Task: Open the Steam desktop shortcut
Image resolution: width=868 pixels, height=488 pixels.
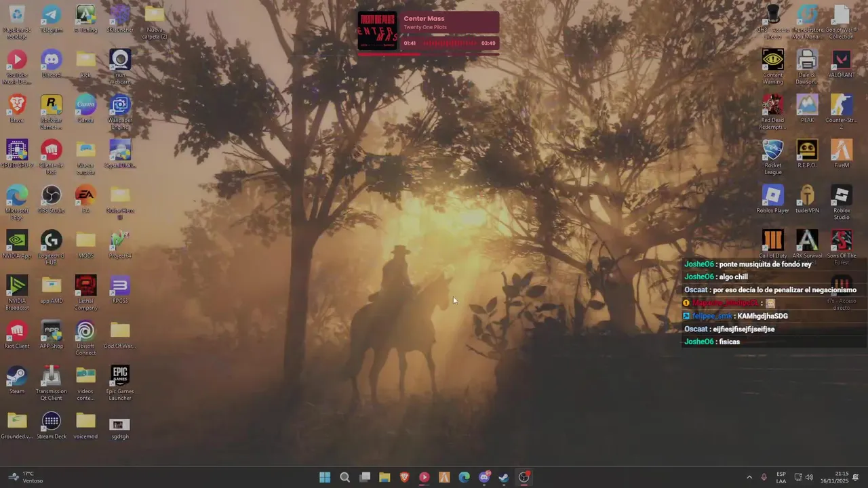Action: (x=17, y=381)
